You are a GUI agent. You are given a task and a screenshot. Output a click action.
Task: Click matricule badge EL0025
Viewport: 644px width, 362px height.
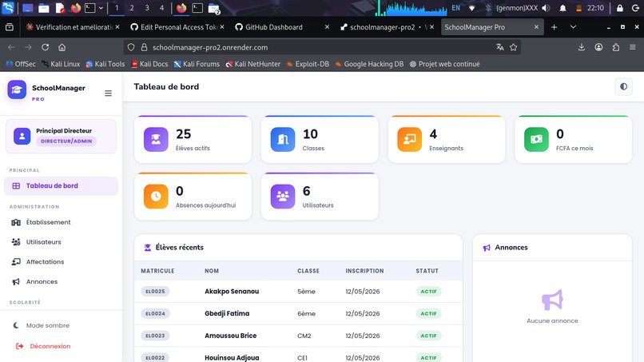coord(155,292)
